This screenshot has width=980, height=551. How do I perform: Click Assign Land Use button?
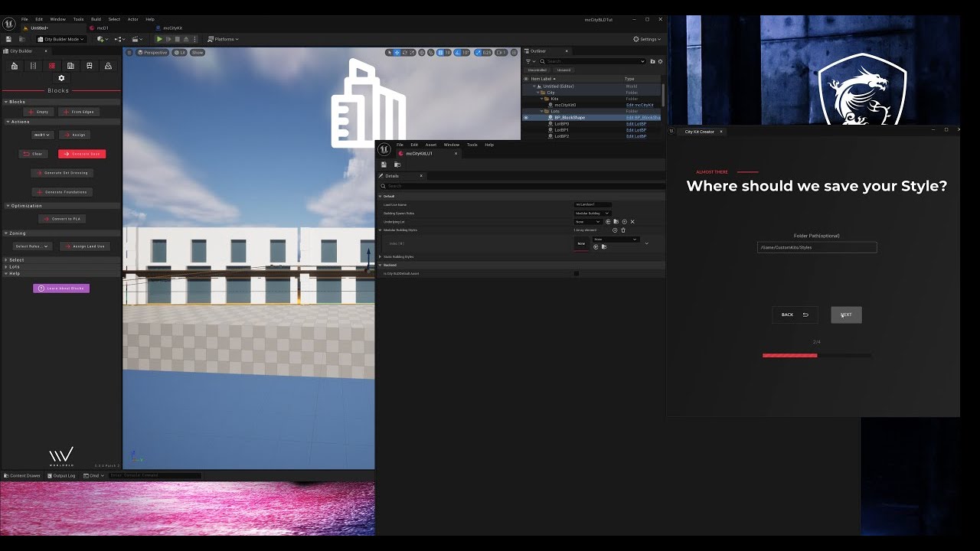[86, 246]
